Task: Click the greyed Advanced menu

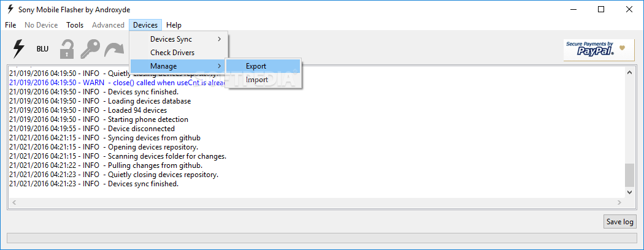Action: 108,25
